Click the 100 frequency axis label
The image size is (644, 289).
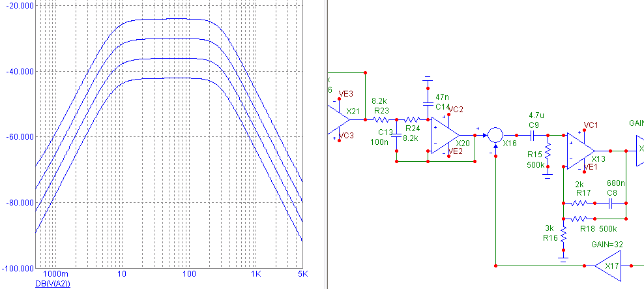point(188,274)
